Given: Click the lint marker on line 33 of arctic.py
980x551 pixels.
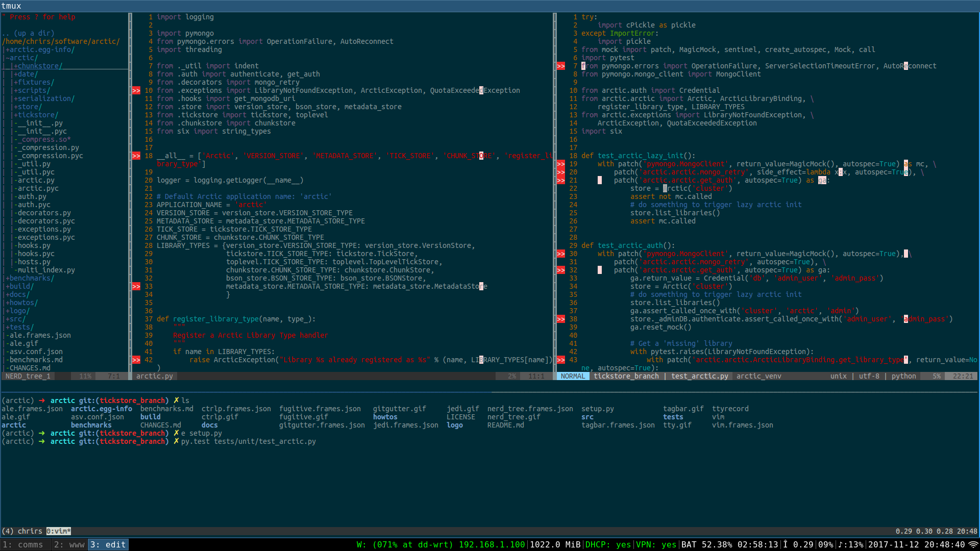Looking at the screenshot, I should (x=136, y=286).
